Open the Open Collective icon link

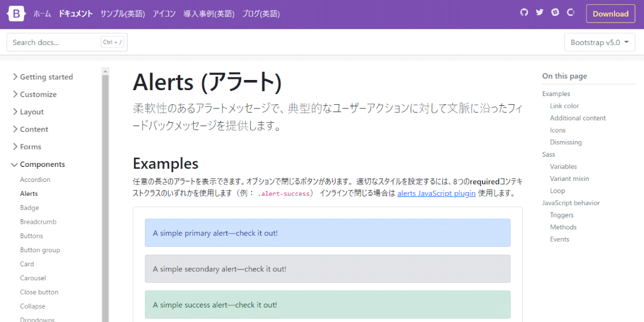coord(570,12)
